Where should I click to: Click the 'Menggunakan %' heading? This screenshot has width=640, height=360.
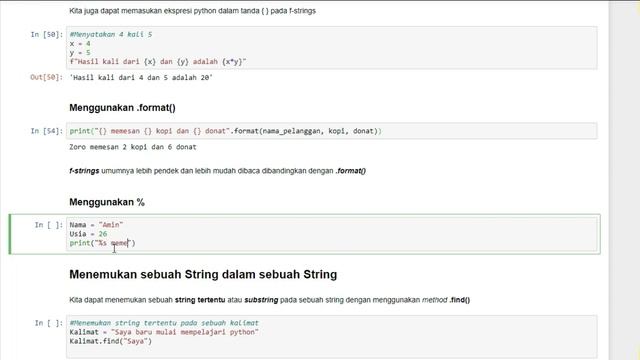[107, 202]
